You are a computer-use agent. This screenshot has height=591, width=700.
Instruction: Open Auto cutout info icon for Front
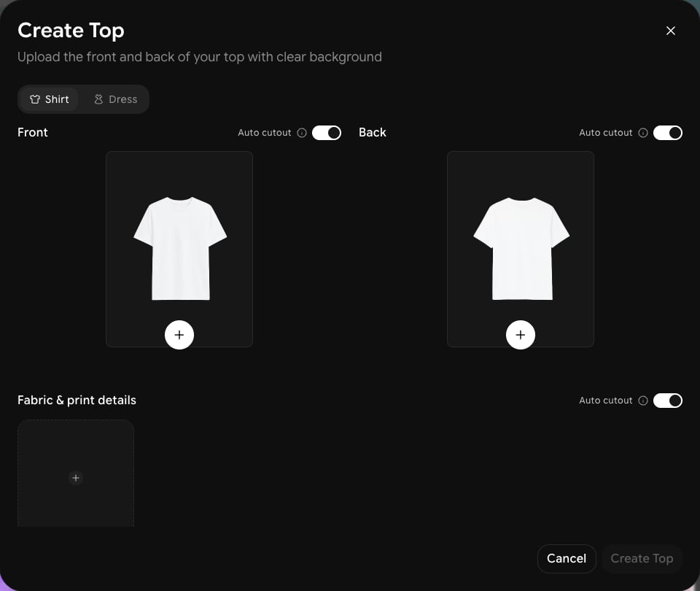[x=302, y=133]
